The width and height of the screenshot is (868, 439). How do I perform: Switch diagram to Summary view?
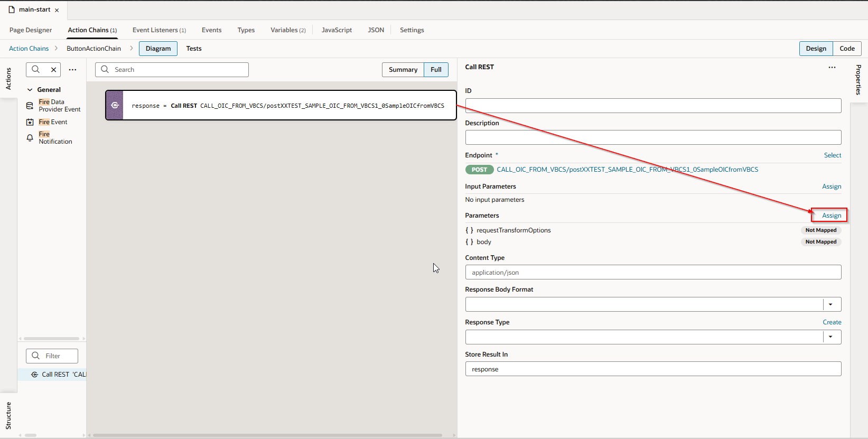pyautogui.click(x=403, y=70)
